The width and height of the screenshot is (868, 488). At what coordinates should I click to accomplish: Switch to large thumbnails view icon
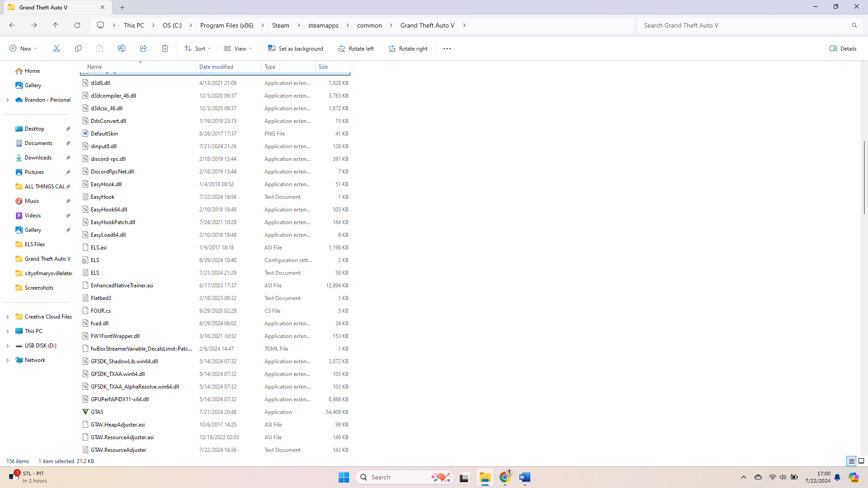coord(861,461)
